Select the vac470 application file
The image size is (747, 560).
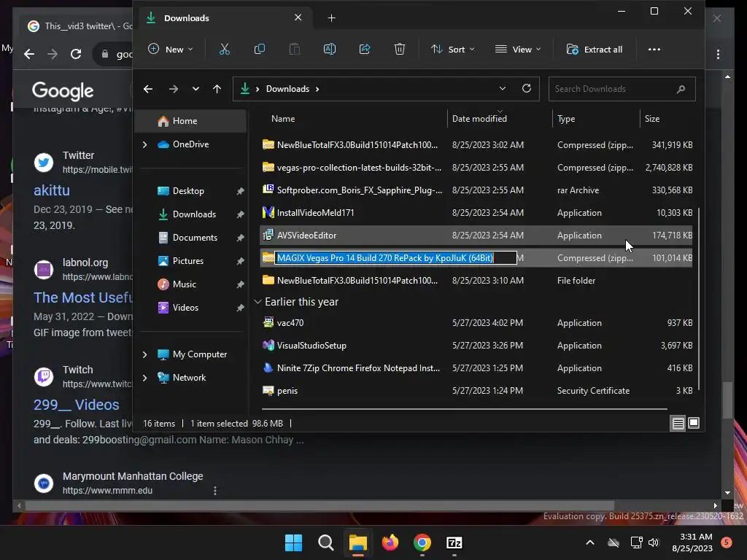click(x=476, y=323)
